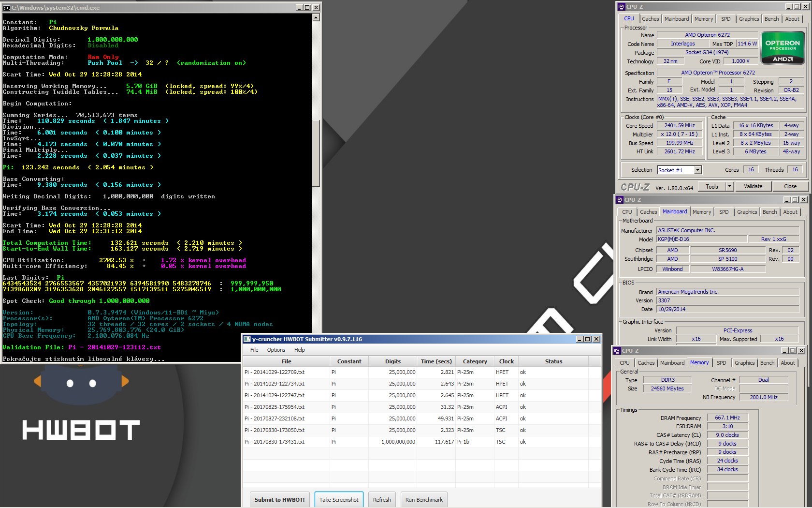Click the CPU-Z icon in top window title
This screenshot has height=508, width=812.
point(621,7)
